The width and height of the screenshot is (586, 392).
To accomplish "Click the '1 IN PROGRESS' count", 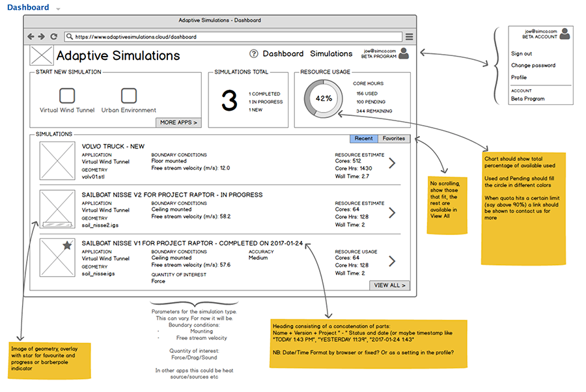I will 266,102.
